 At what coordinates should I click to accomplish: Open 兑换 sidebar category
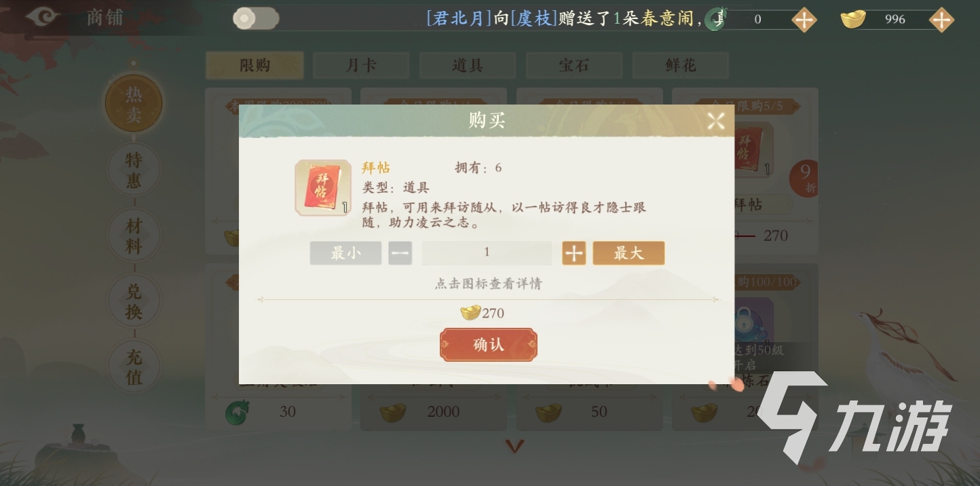click(134, 301)
